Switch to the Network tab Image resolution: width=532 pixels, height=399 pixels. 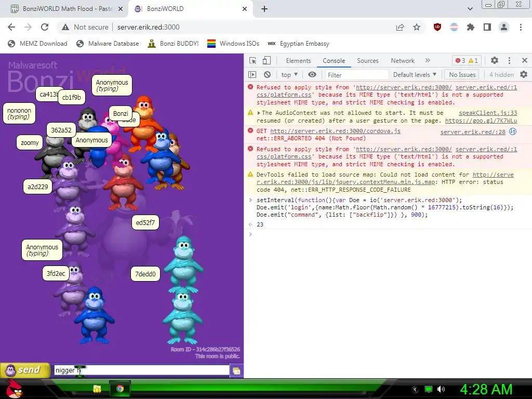pyautogui.click(x=403, y=61)
